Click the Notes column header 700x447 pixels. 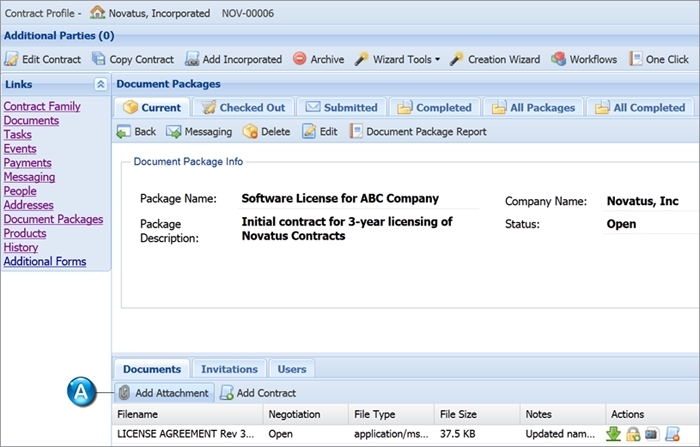(562, 414)
